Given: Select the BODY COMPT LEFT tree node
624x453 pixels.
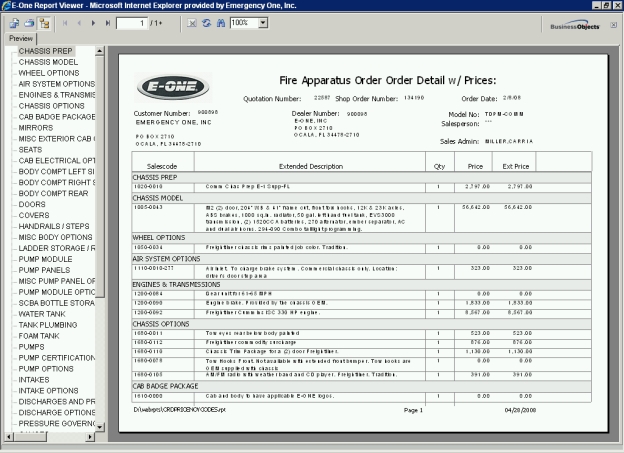Looking at the screenshot, I should 57,172.
